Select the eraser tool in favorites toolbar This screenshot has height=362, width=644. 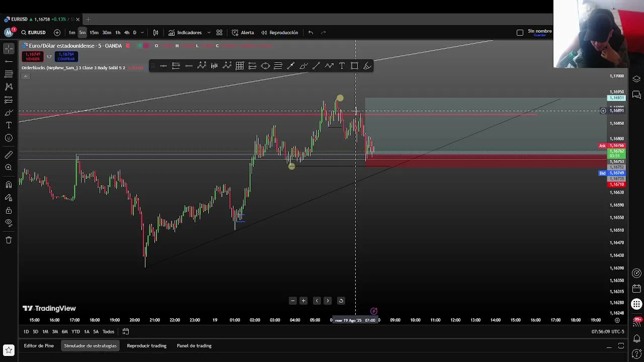367,66
